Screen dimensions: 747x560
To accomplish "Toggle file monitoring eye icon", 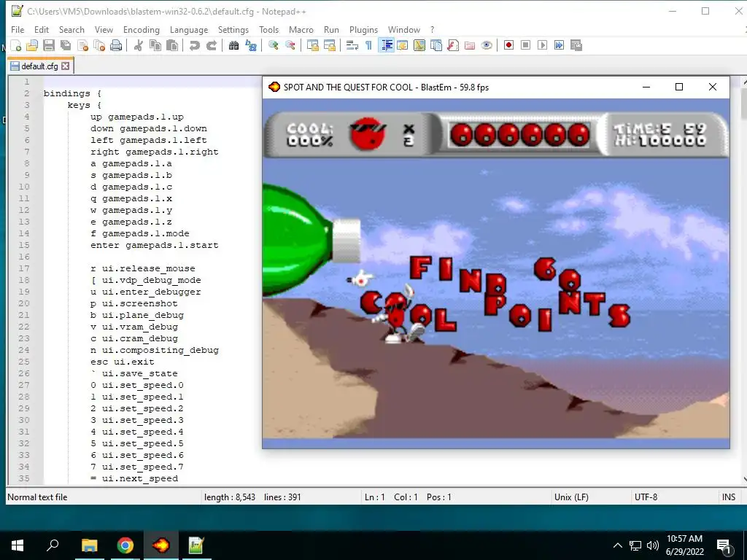I will coord(487,46).
